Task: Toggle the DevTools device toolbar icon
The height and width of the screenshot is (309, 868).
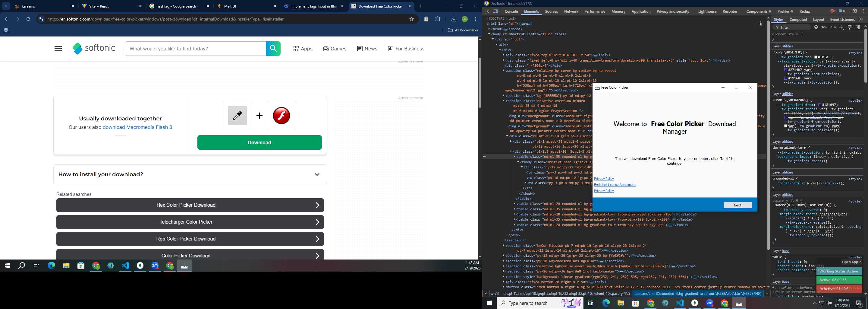Action: point(496,11)
